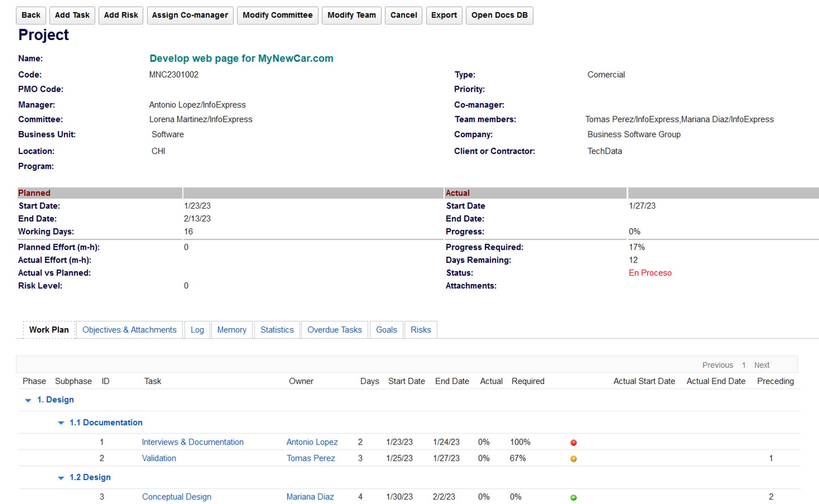
Task: Open the Interviews & Documentation task
Action: coord(193,442)
